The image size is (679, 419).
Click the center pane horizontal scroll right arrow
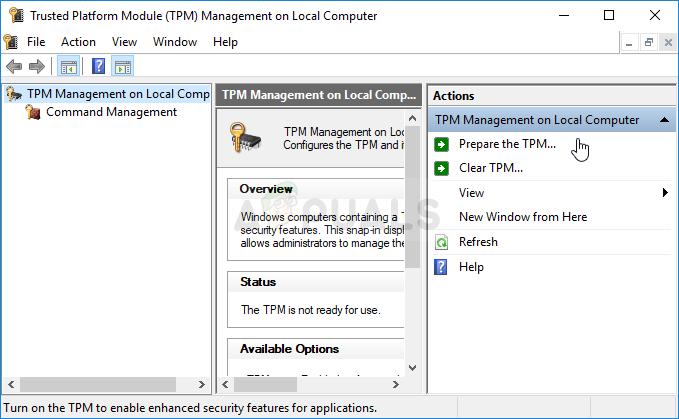click(x=395, y=384)
